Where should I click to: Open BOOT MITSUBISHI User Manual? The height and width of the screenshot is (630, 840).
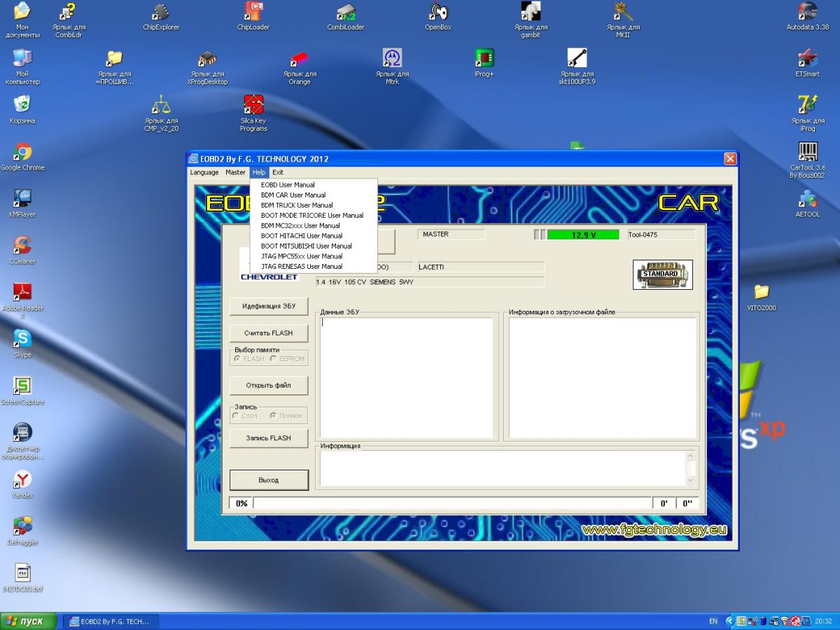point(314,246)
